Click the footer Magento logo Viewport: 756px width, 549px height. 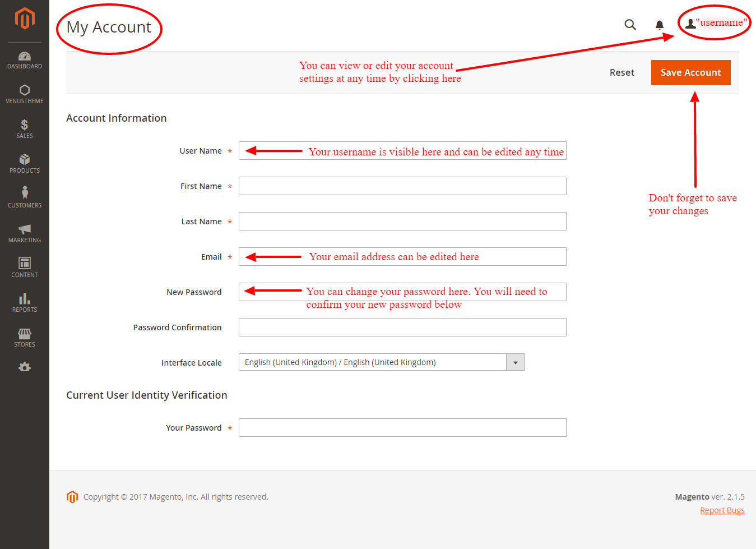pyautogui.click(x=72, y=497)
